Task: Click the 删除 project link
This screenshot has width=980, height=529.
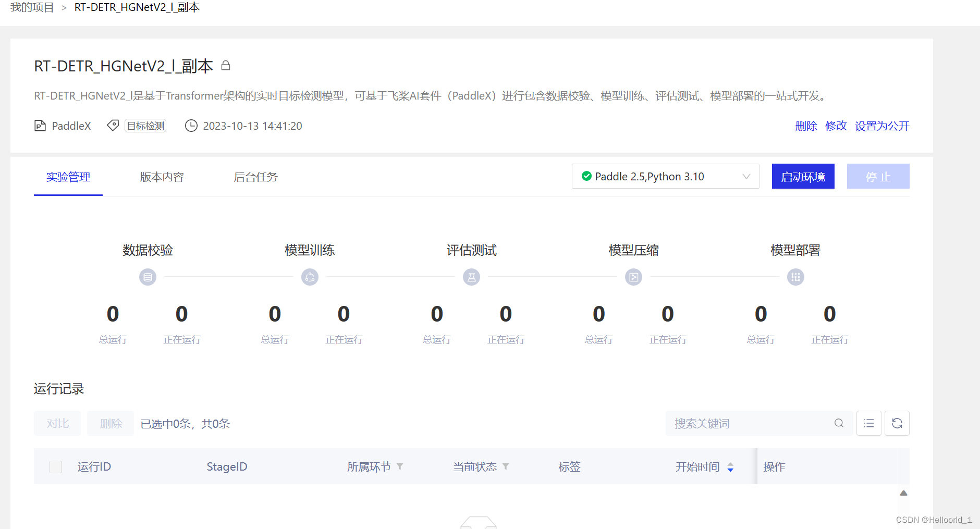Action: [x=806, y=126]
